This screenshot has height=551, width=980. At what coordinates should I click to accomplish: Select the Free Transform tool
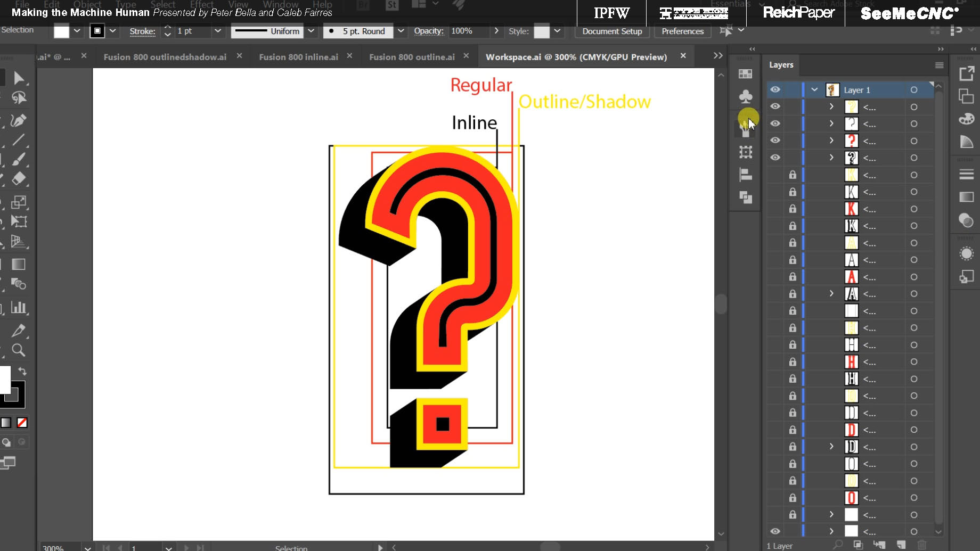point(19,221)
